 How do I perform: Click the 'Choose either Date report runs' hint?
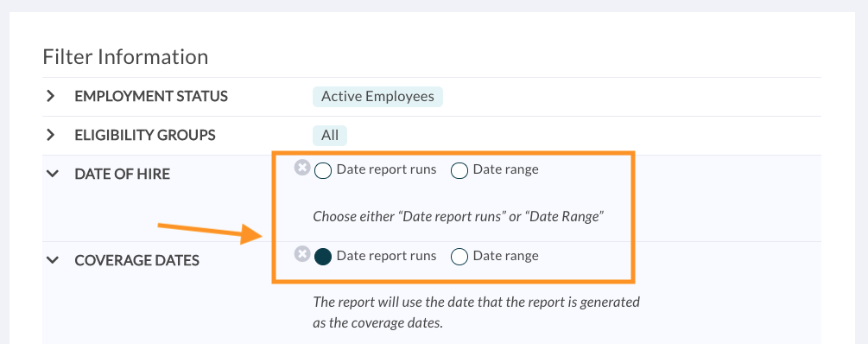click(458, 217)
